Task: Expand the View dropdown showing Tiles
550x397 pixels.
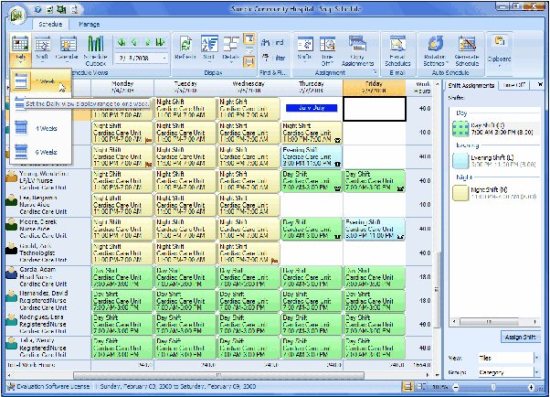Action: (x=536, y=358)
